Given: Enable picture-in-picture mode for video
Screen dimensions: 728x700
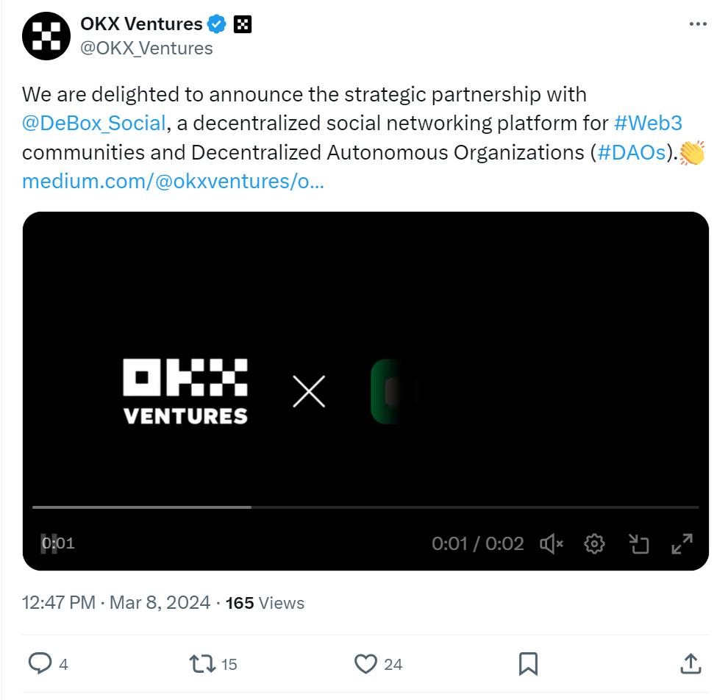Looking at the screenshot, I should [x=638, y=544].
